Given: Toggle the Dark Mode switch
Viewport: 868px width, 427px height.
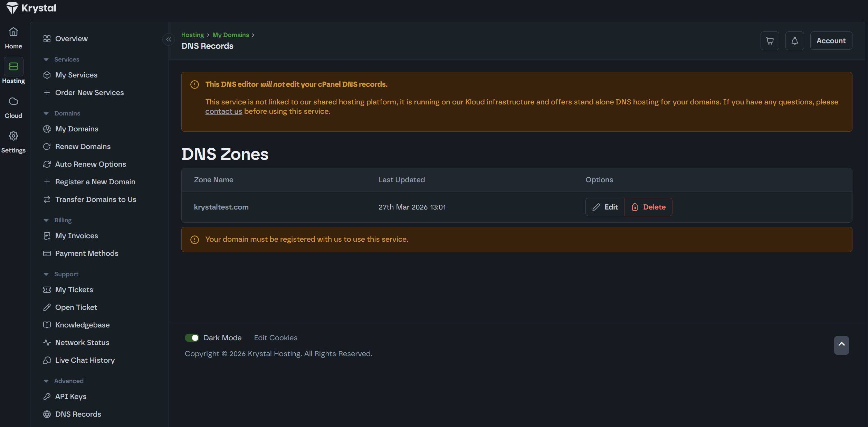Looking at the screenshot, I should pos(192,338).
